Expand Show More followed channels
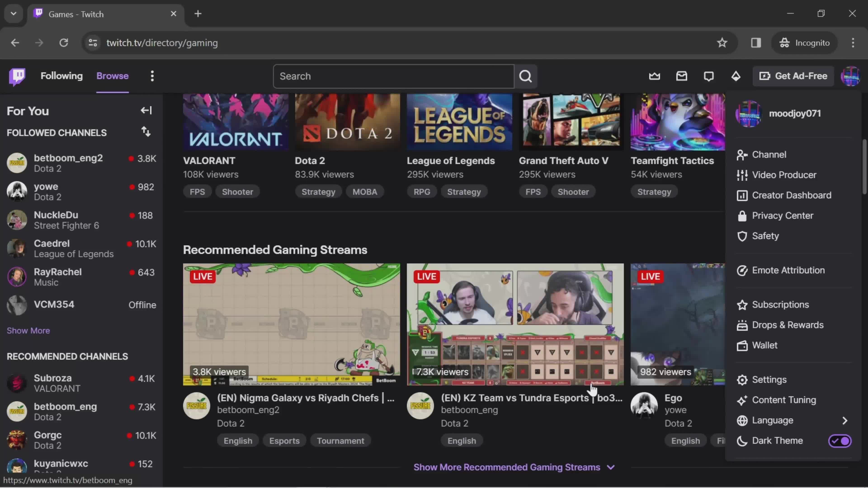The image size is (868, 488). pos(28,330)
